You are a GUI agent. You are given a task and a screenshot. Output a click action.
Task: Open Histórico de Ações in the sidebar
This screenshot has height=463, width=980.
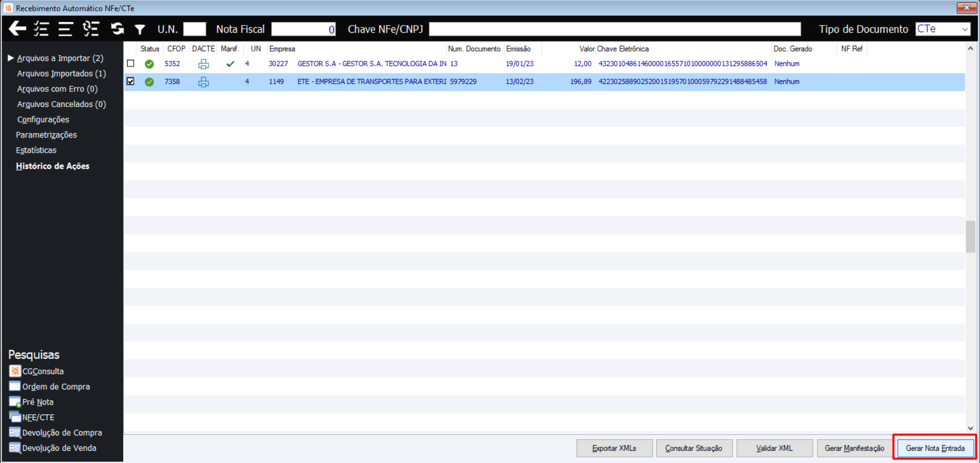(53, 166)
